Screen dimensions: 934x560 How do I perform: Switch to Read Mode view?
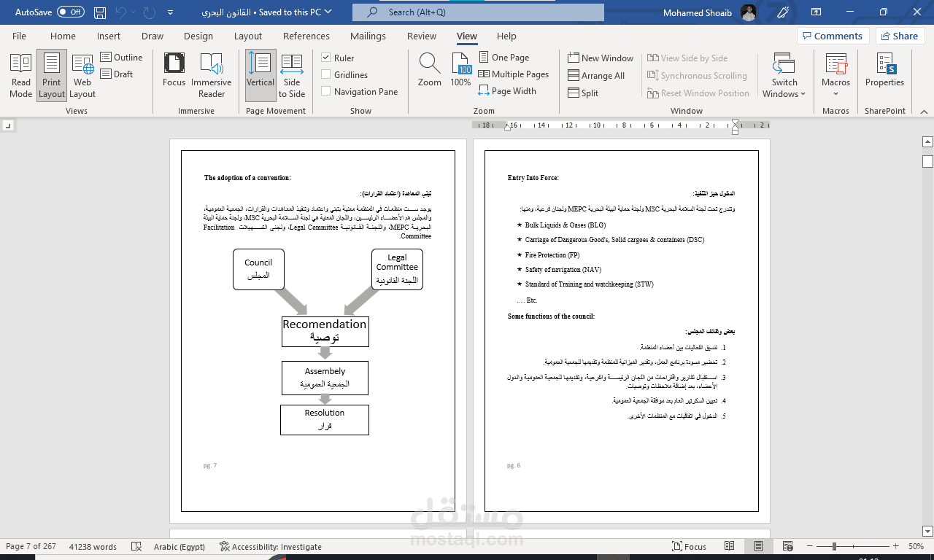[x=21, y=75]
